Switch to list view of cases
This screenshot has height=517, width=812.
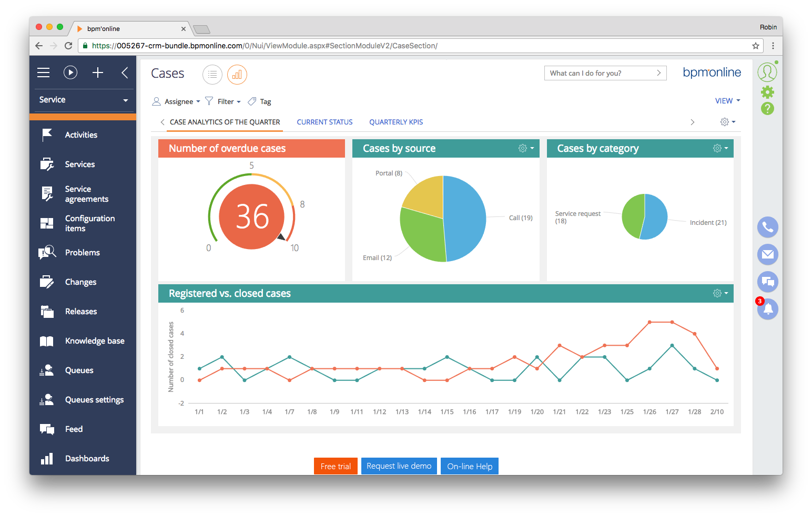[x=212, y=75]
